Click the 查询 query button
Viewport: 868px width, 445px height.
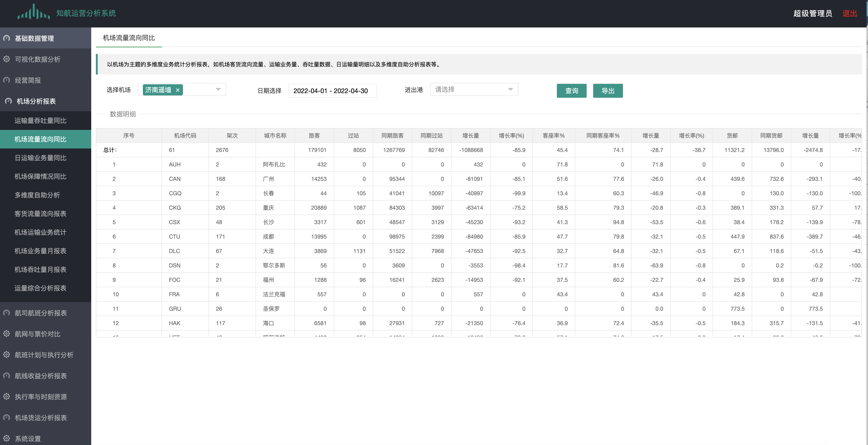571,91
